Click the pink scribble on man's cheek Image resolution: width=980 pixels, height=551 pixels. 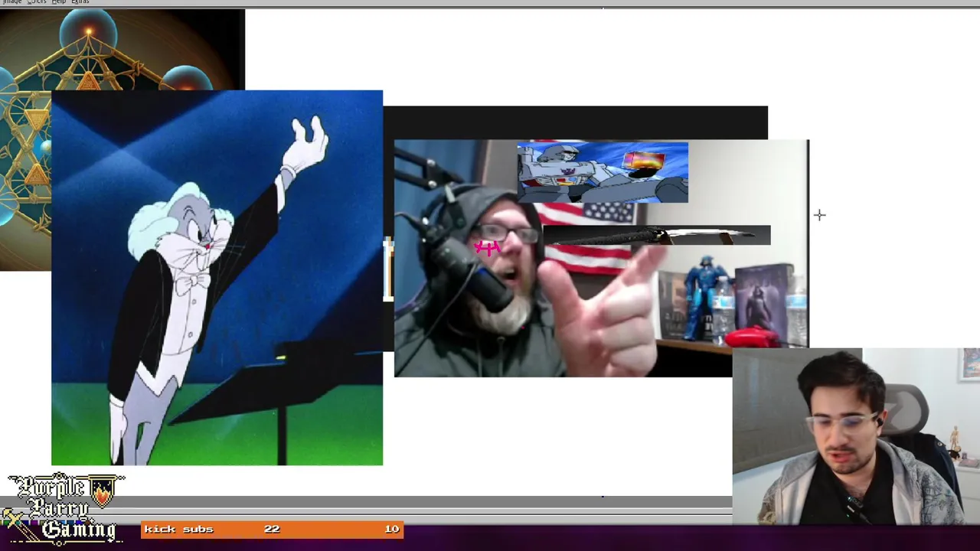point(487,247)
